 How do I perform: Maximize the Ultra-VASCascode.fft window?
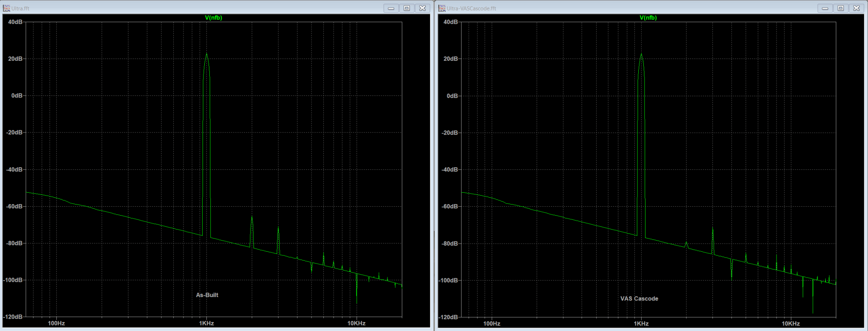click(x=840, y=8)
